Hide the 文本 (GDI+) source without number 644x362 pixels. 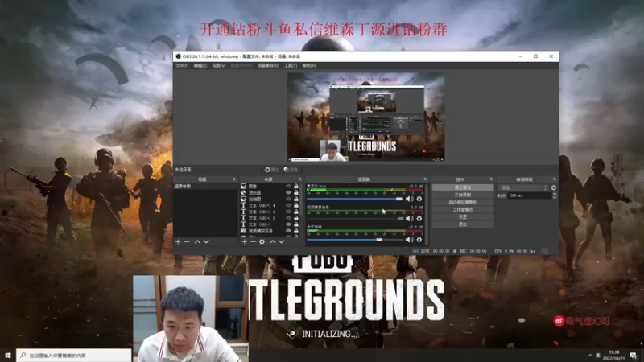tap(288, 224)
